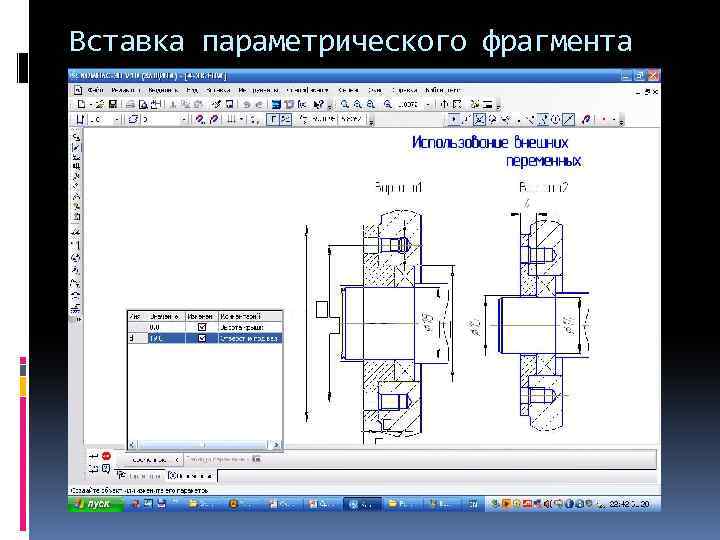Viewport: 720px width, 540px height.
Task: Open the Grid dropdown arrow
Action: pyautogui.click(x=242, y=119)
